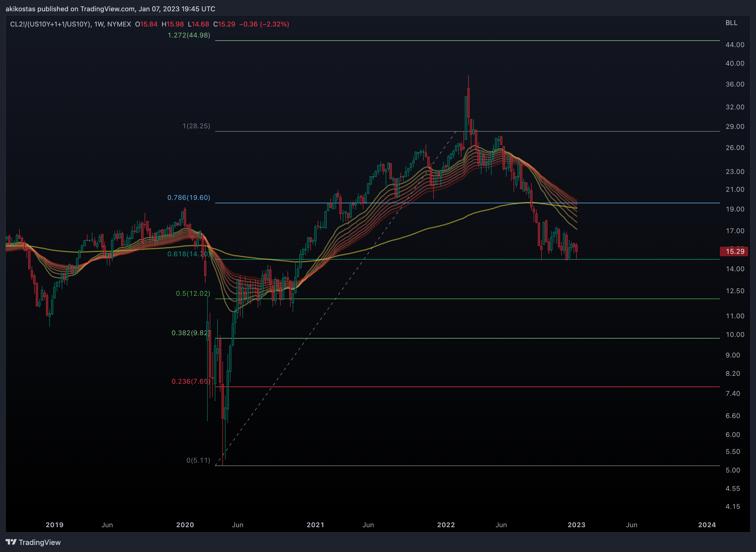Click the 19.00 price axis label
The image size is (756, 552).
click(x=735, y=209)
